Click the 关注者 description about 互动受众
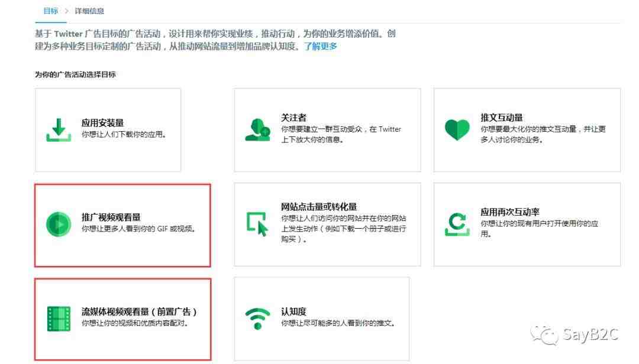Image resolution: width=639 pixels, height=364 pixels. coord(341,134)
